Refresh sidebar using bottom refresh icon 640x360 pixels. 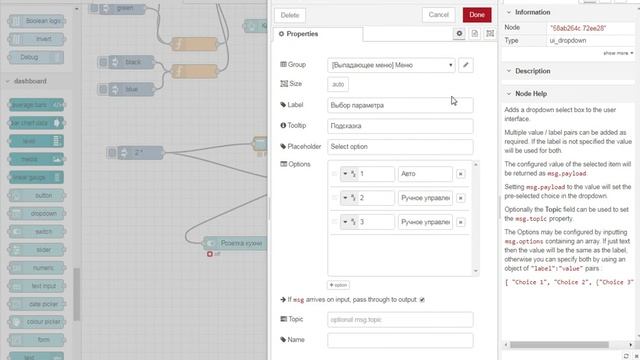click(626, 356)
